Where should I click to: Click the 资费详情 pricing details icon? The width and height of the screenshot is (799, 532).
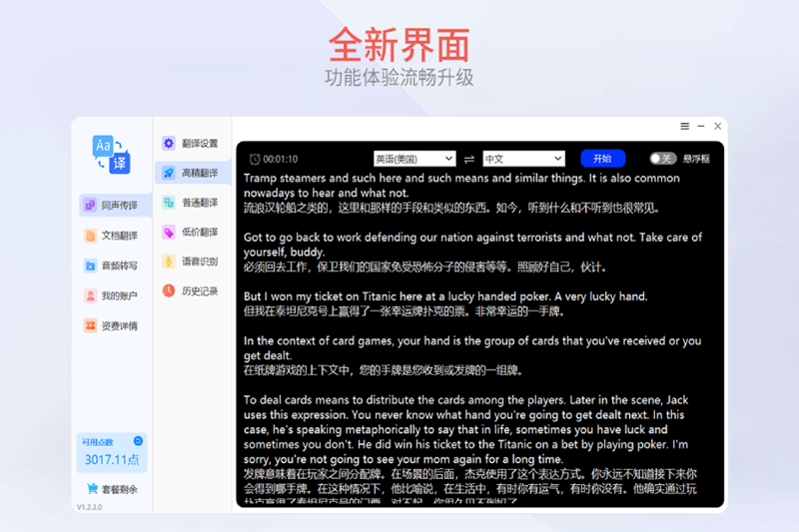[91, 325]
